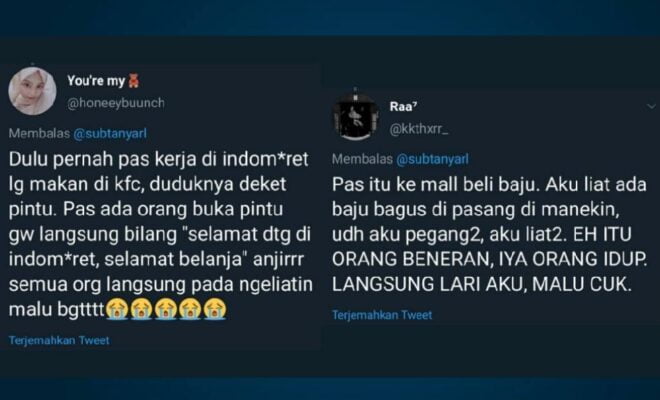The height and width of the screenshot is (400, 660).
Task: Open @subtanyarl link in Raa' reply
Action: point(432,159)
